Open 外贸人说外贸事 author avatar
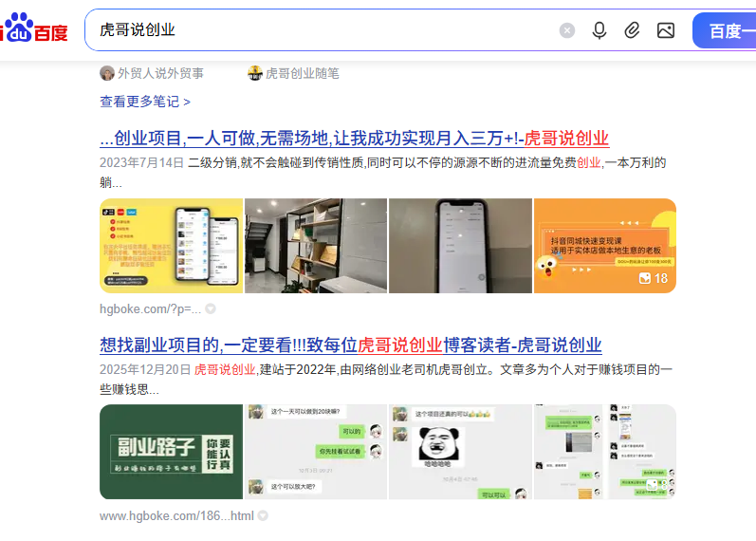Screen dimensions: 756x541 pyautogui.click(x=106, y=73)
